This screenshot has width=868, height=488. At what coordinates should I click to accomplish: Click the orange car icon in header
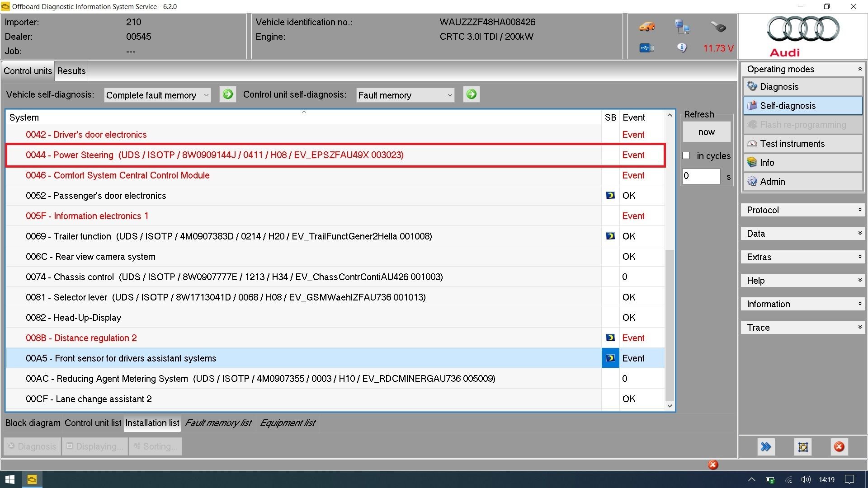click(647, 27)
